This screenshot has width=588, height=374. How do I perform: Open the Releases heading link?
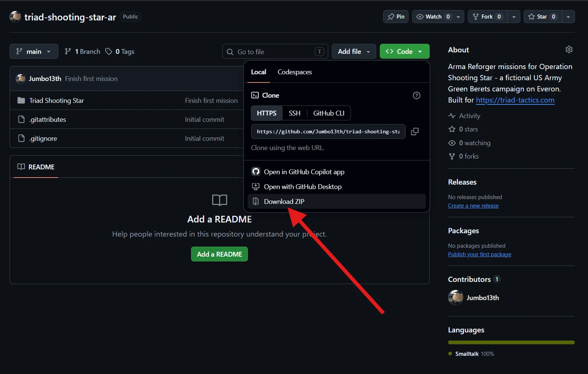(462, 182)
